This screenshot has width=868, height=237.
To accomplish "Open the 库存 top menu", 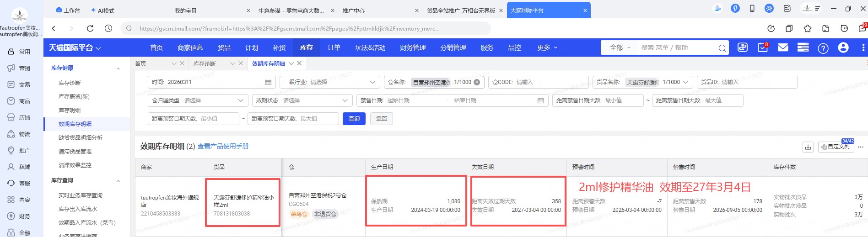I will point(307,47).
